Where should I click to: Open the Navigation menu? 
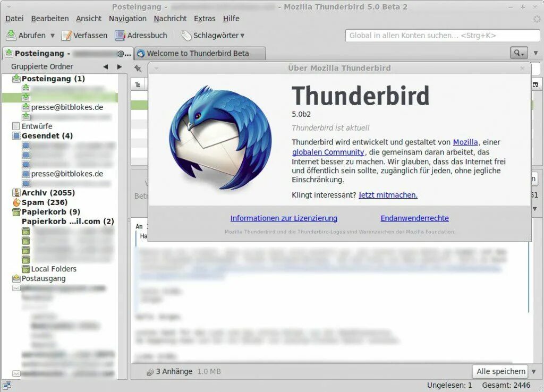coord(127,19)
